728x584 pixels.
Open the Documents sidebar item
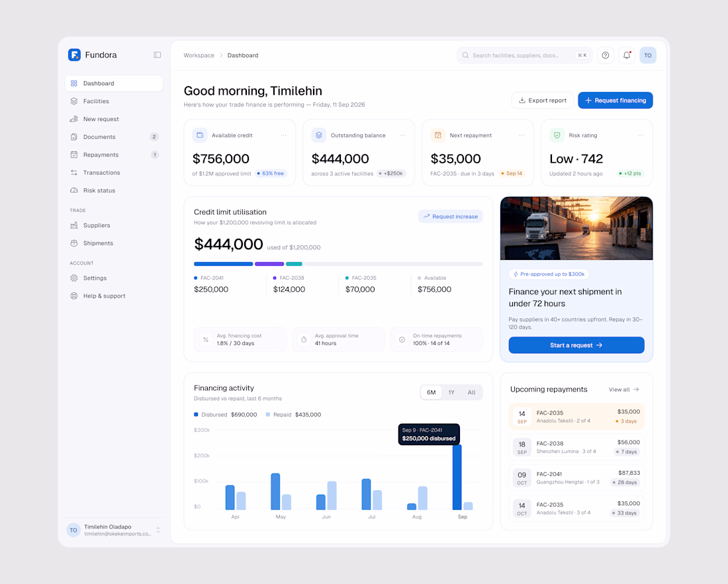tap(114, 137)
